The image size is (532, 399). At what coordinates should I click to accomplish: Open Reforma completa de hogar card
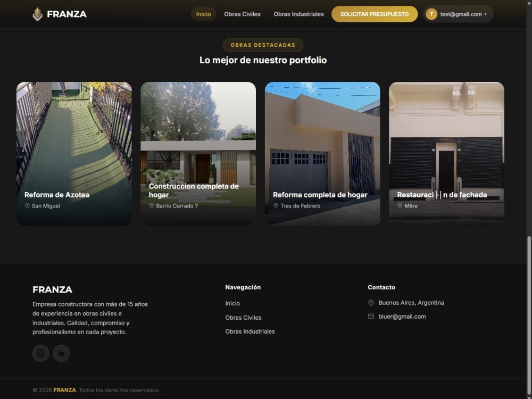coord(322,154)
